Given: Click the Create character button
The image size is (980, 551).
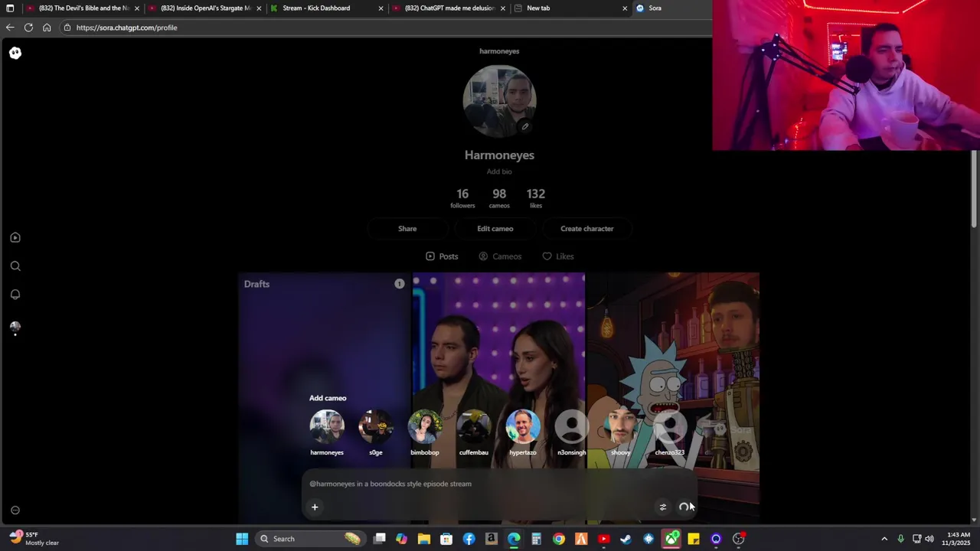Looking at the screenshot, I should (x=587, y=229).
